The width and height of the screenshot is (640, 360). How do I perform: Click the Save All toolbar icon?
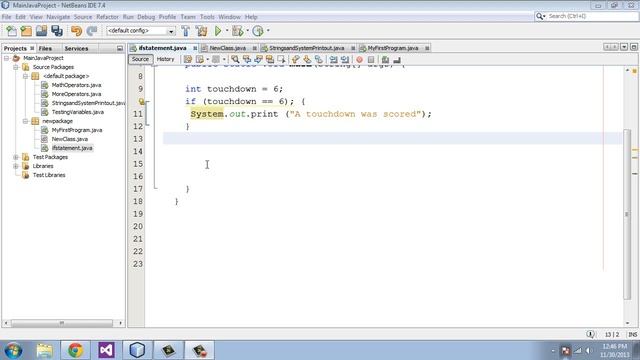(x=57, y=31)
